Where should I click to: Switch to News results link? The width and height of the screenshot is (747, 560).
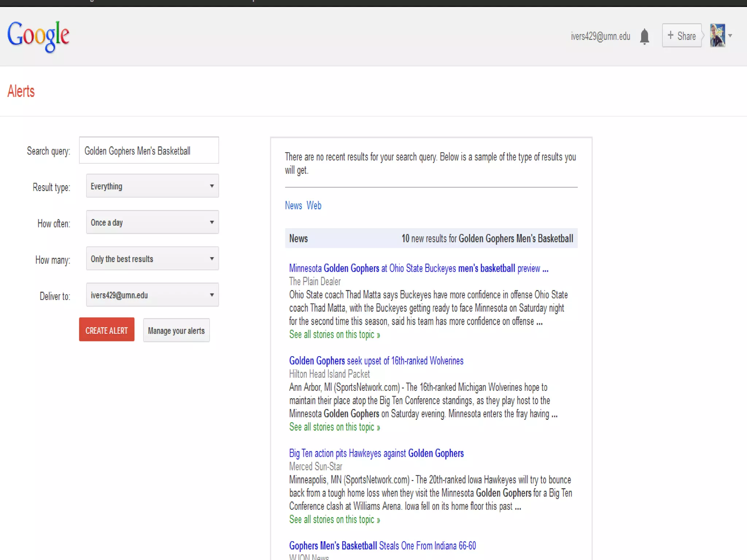click(293, 206)
